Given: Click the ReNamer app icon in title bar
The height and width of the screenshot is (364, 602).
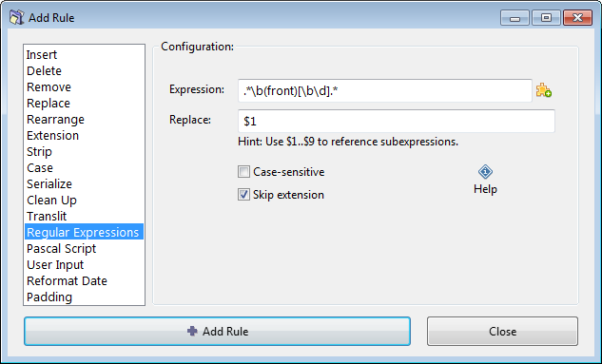Looking at the screenshot, I should point(16,18).
